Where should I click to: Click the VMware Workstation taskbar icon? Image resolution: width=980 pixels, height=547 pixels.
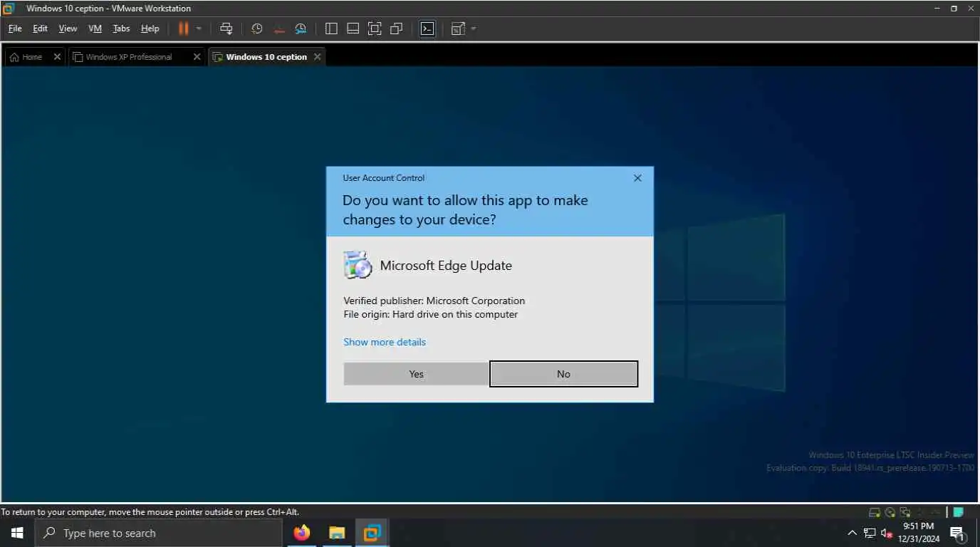(372, 533)
